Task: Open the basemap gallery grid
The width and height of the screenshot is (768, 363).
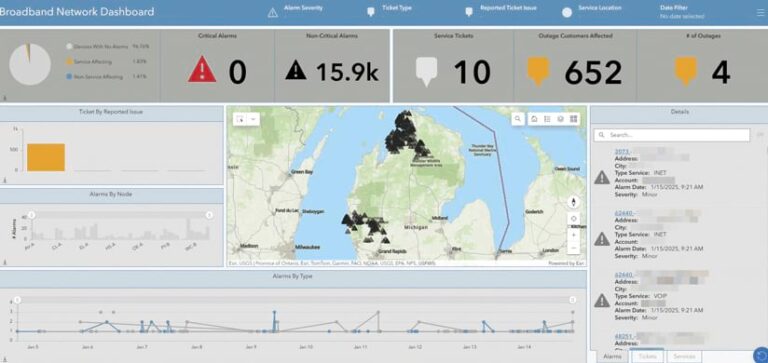Action: pyautogui.click(x=574, y=119)
